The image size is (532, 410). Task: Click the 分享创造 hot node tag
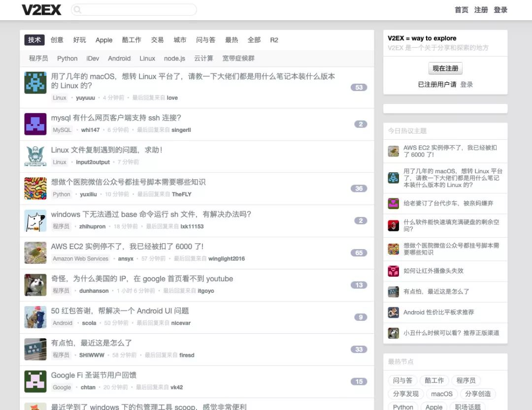pyautogui.click(x=478, y=394)
